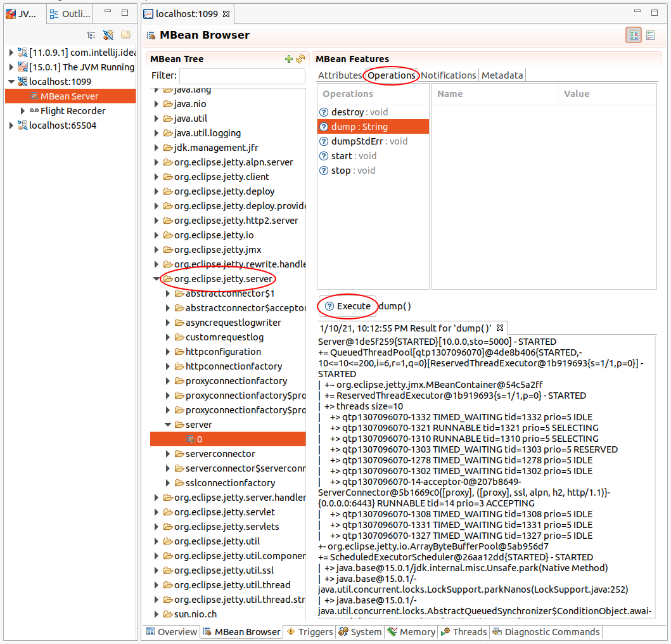The height and width of the screenshot is (644, 671).
Task: Open the Attributes tab
Action: pos(340,75)
